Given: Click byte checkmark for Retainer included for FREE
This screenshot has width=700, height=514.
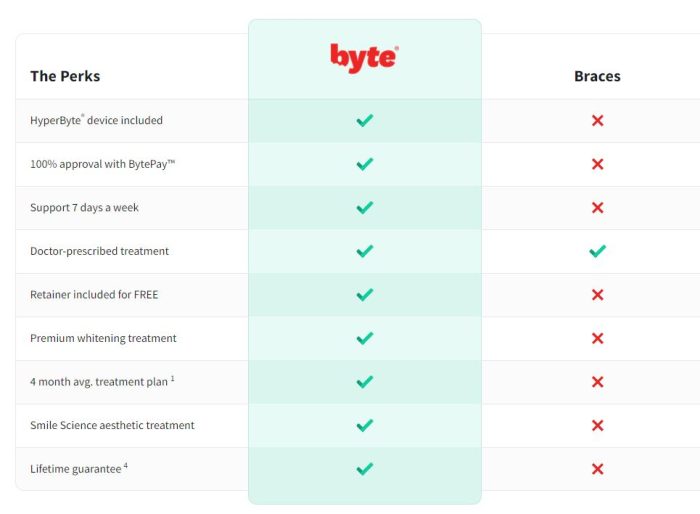Looking at the screenshot, I should pos(365,295).
